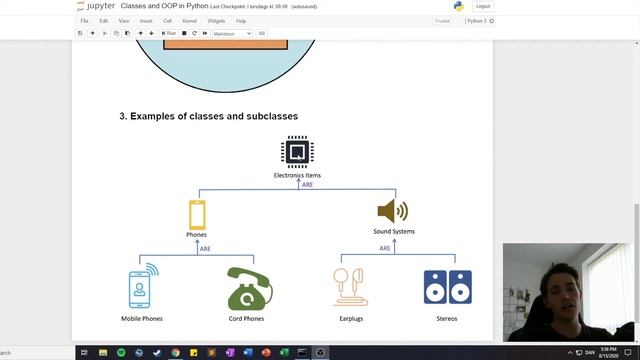640x360 pixels.
Task: Click the Mobile Phones image
Action: [143, 286]
